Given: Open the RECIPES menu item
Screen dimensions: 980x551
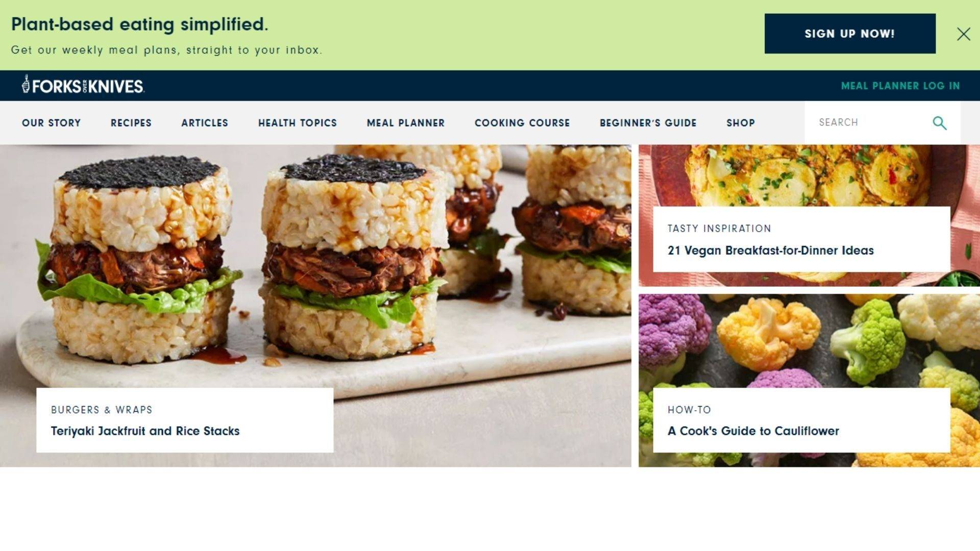Looking at the screenshot, I should [131, 122].
